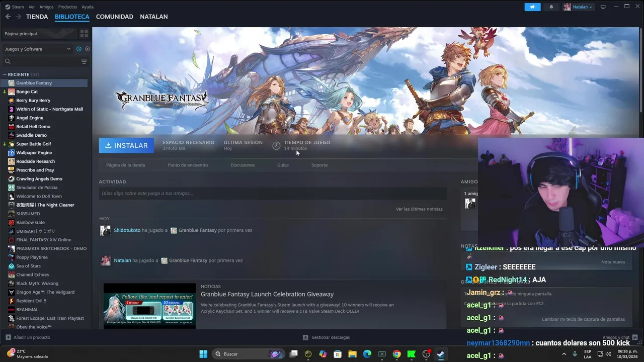Click the taskbar Buscar search box

tap(248, 354)
